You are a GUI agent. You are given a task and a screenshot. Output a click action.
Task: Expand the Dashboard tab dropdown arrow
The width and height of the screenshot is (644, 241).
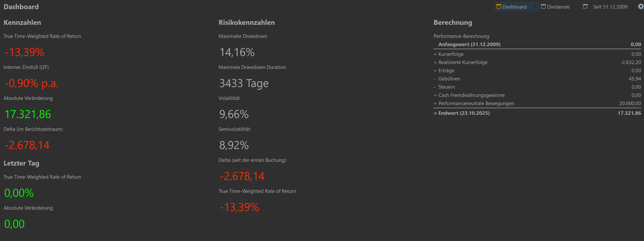point(535,7)
